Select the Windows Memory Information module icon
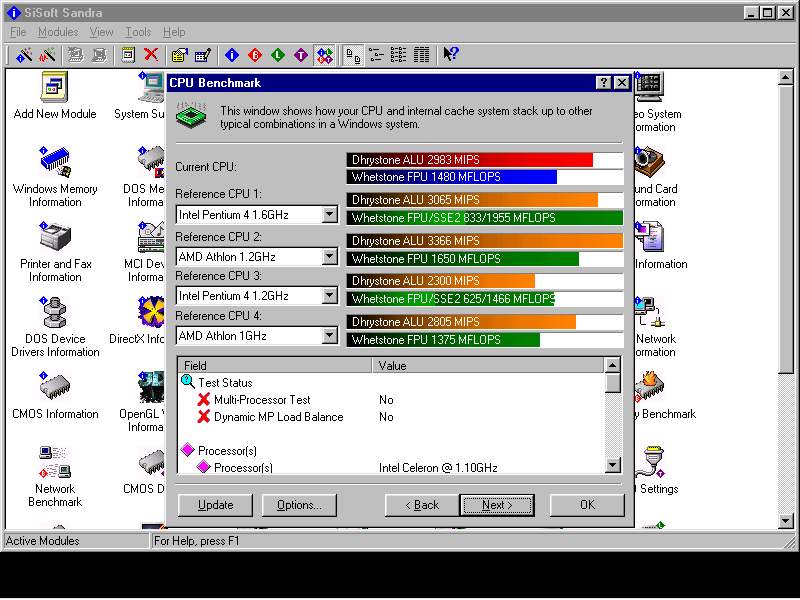Image resolution: width=800 pixels, height=600 pixels. [55, 177]
